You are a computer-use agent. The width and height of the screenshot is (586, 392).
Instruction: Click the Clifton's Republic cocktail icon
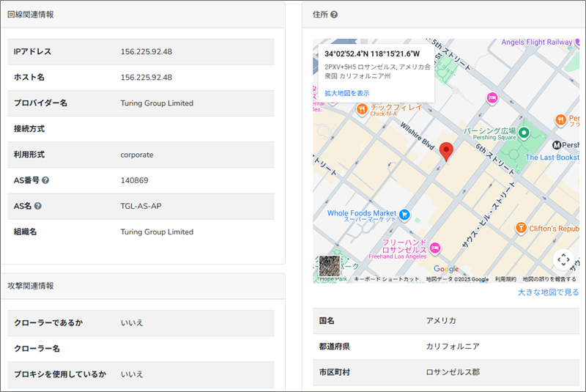[521, 228]
